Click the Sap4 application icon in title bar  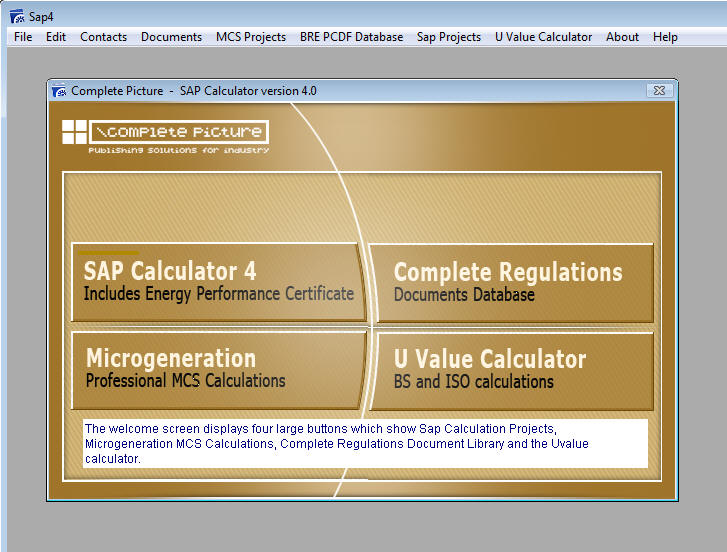tap(17, 17)
